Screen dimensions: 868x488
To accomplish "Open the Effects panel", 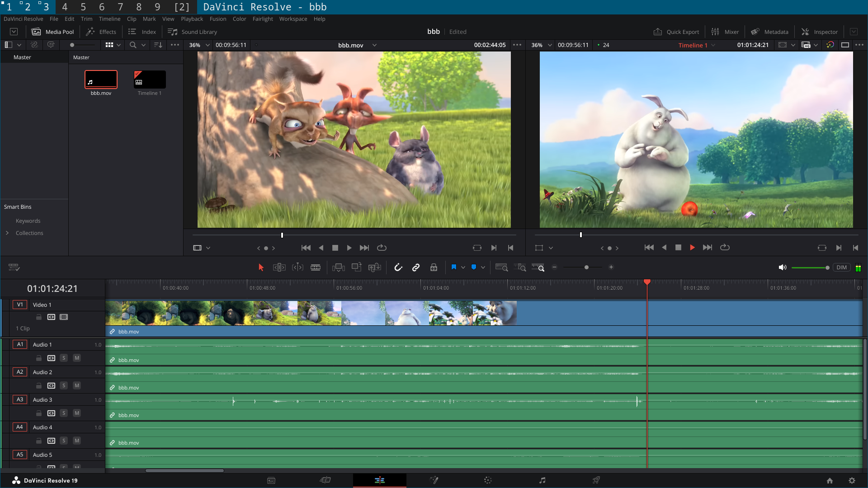I will click(101, 32).
